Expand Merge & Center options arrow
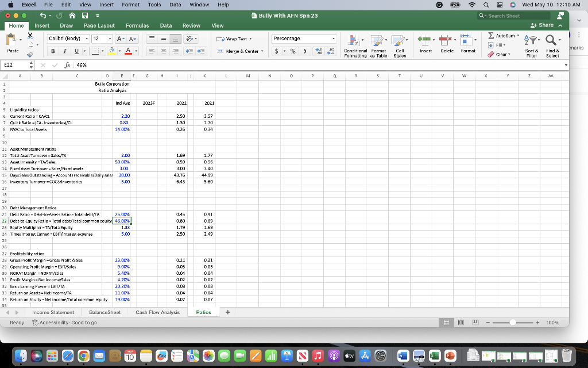 tap(262, 51)
